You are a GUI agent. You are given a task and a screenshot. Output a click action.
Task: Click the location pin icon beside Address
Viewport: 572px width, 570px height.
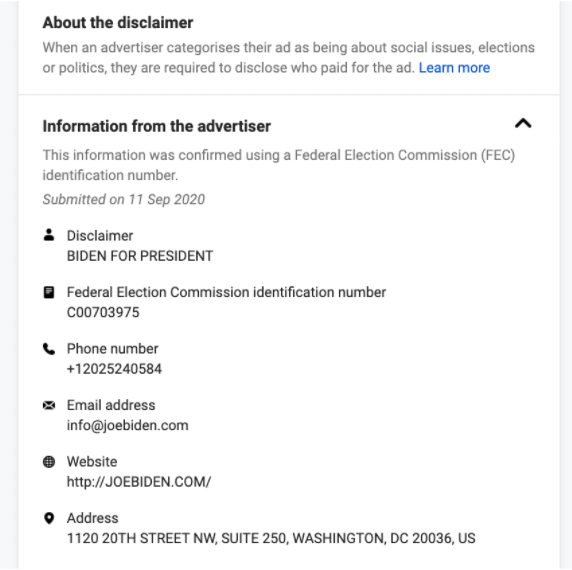click(x=49, y=518)
